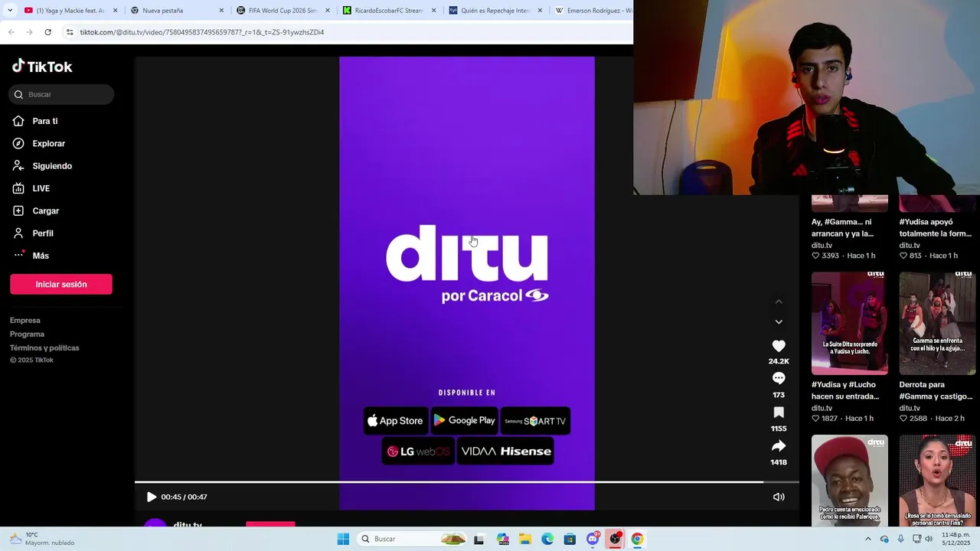This screenshot has height=551, width=980.
Task: Go to next video with down arrow
Action: pyautogui.click(x=779, y=322)
